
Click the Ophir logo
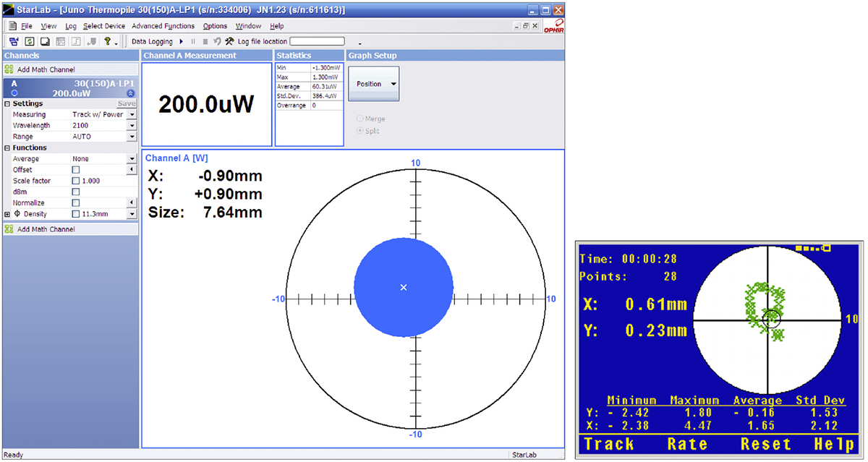[553, 27]
